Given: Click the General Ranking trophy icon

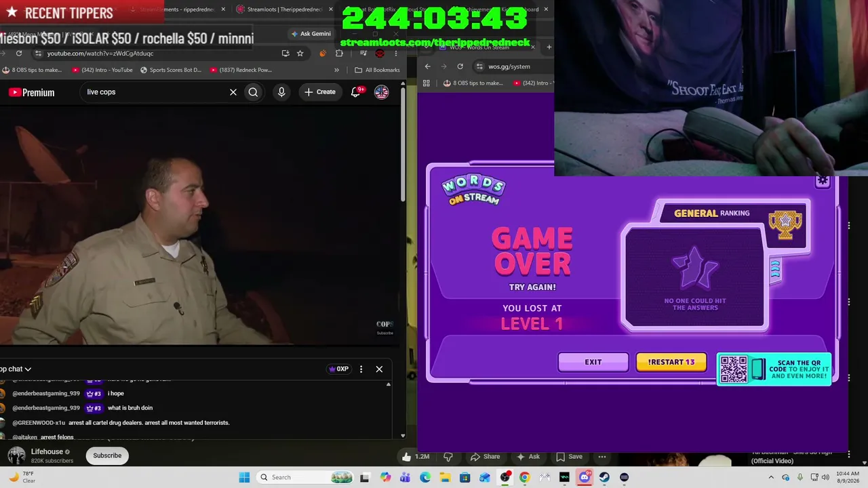Looking at the screenshot, I should click(x=785, y=225).
